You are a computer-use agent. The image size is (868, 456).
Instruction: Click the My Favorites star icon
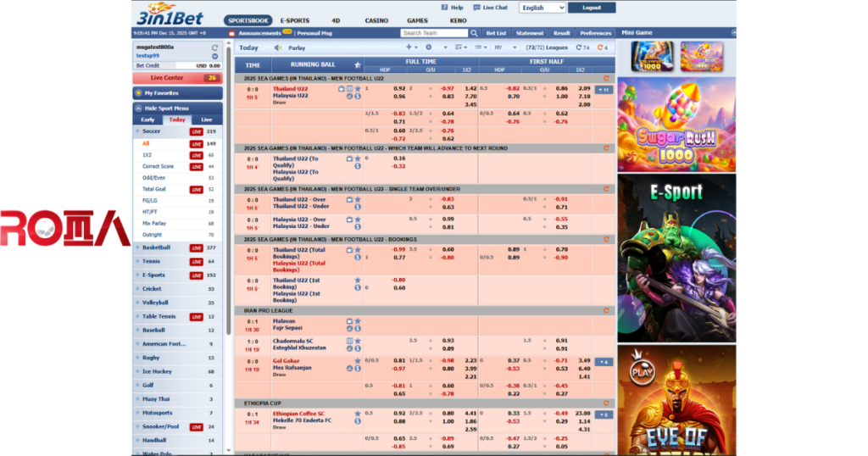click(x=139, y=93)
